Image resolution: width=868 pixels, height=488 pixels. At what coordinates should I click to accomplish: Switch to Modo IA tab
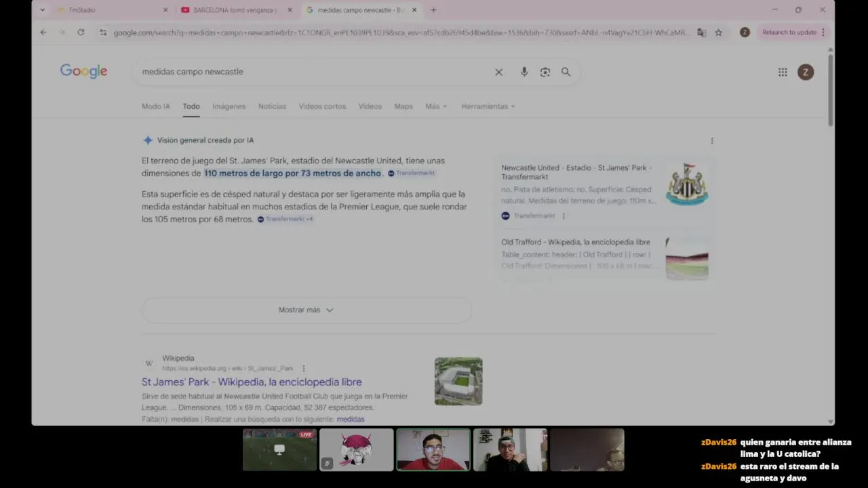pos(156,106)
